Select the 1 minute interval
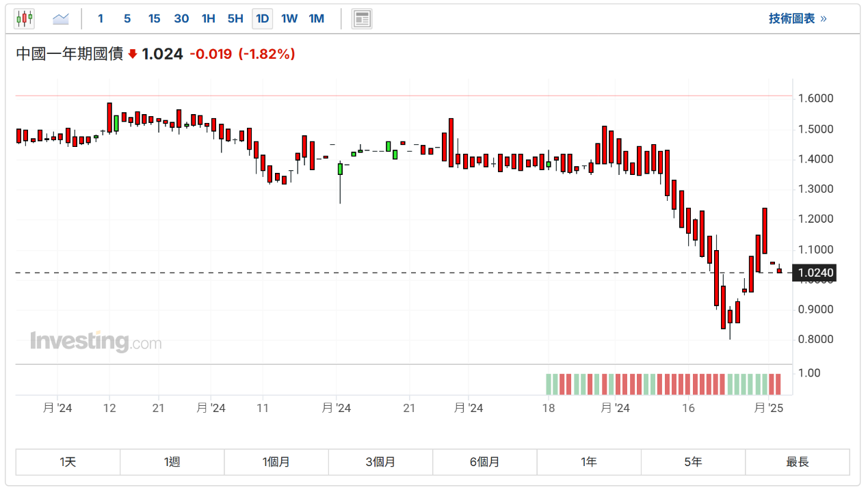 (x=101, y=18)
